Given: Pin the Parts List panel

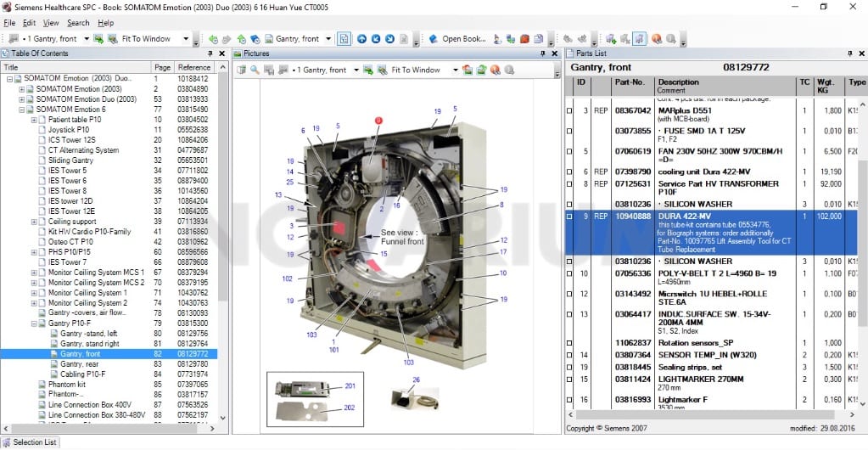Looking at the screenshot, I should [x=849, y=53].
